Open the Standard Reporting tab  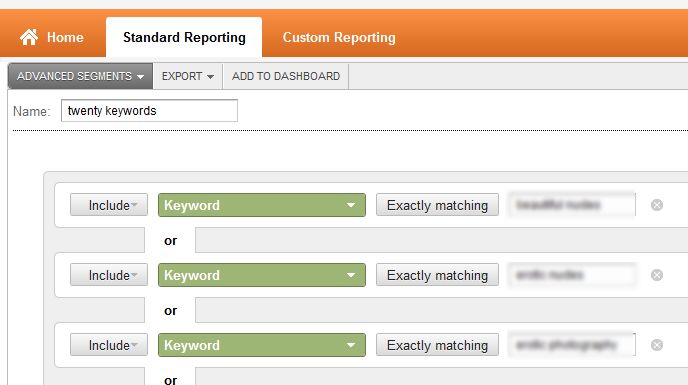tap(184, 37)
